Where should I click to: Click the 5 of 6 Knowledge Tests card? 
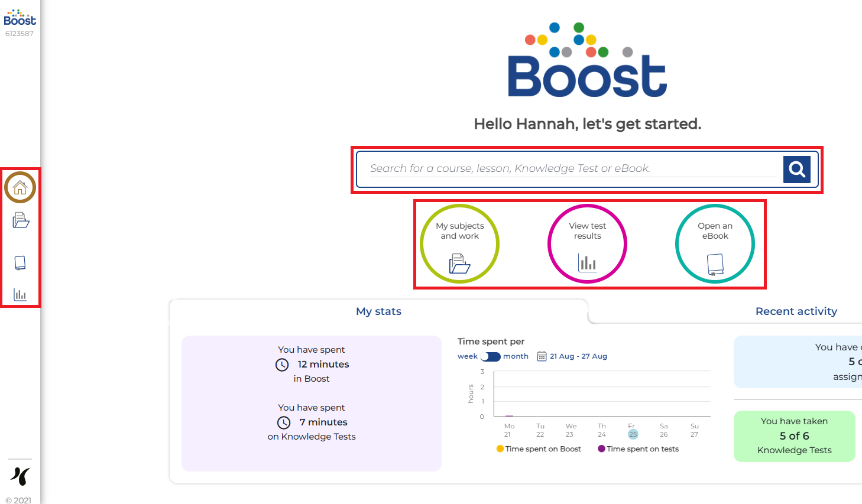794,436
